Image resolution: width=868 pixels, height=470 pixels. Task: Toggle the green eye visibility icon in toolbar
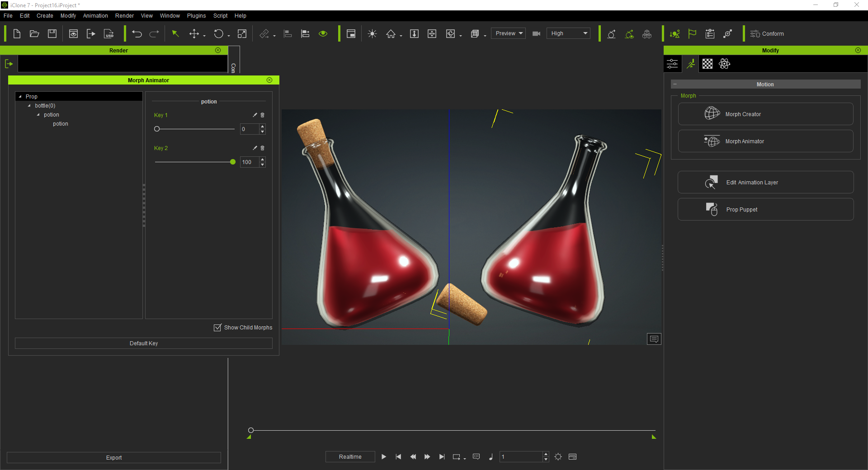tap(323, 34)
